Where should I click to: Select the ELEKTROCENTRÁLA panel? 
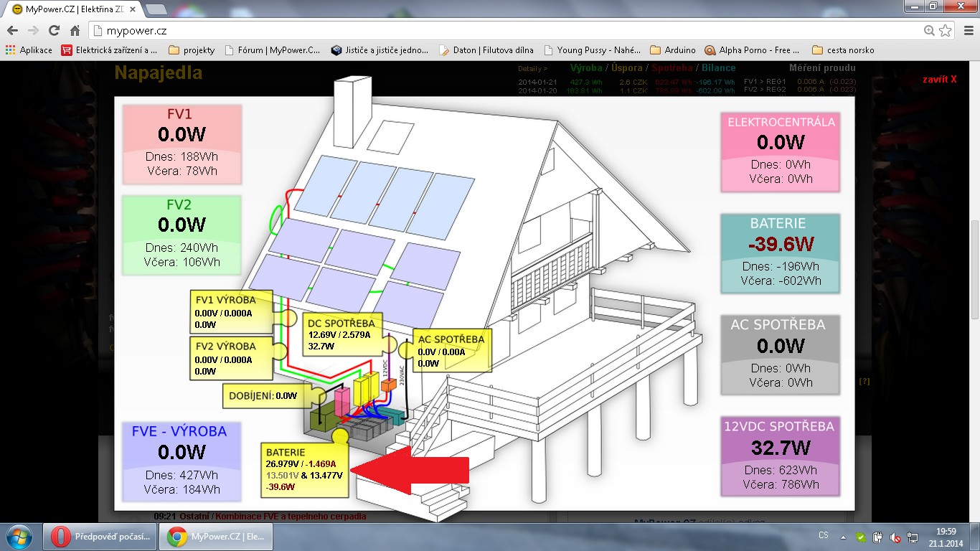(781, 151)
